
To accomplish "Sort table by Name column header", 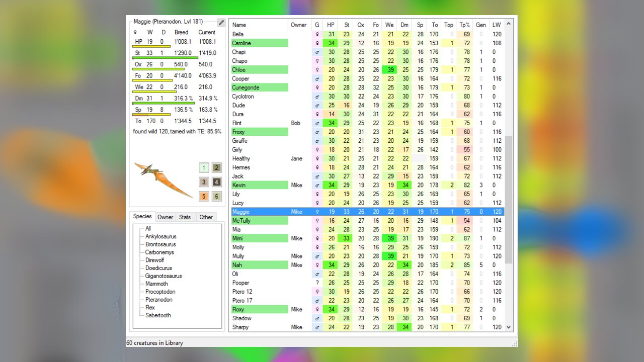I will coord(259,25).
